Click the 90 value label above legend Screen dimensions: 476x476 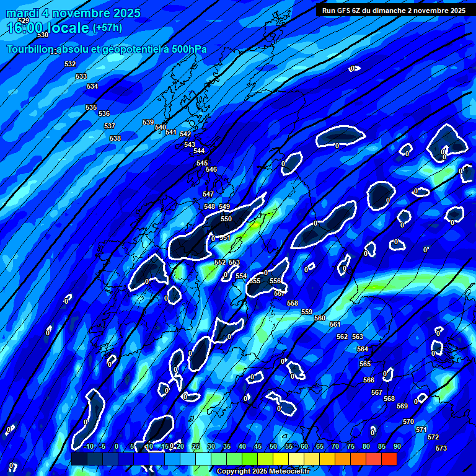[x=397, y=447]
